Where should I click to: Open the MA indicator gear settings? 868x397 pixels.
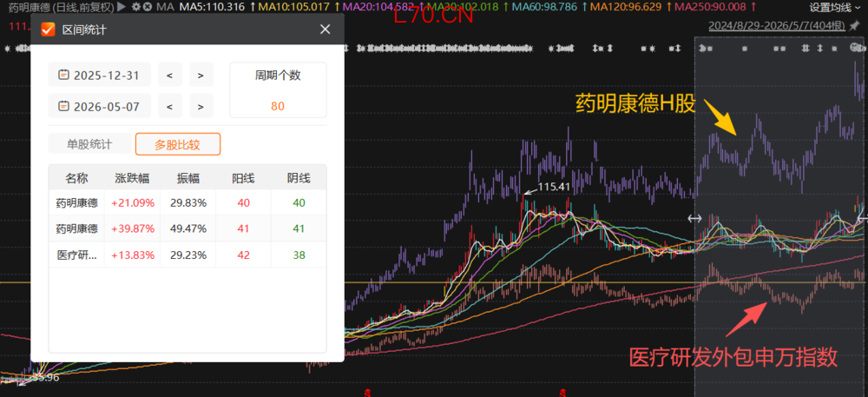(135, 7)
